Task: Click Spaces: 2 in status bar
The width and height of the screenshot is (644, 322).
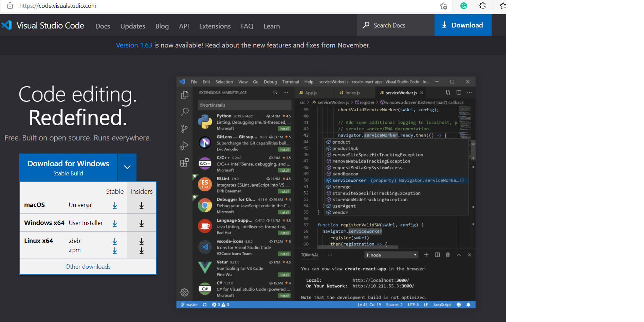Action: tap(394, 305)
